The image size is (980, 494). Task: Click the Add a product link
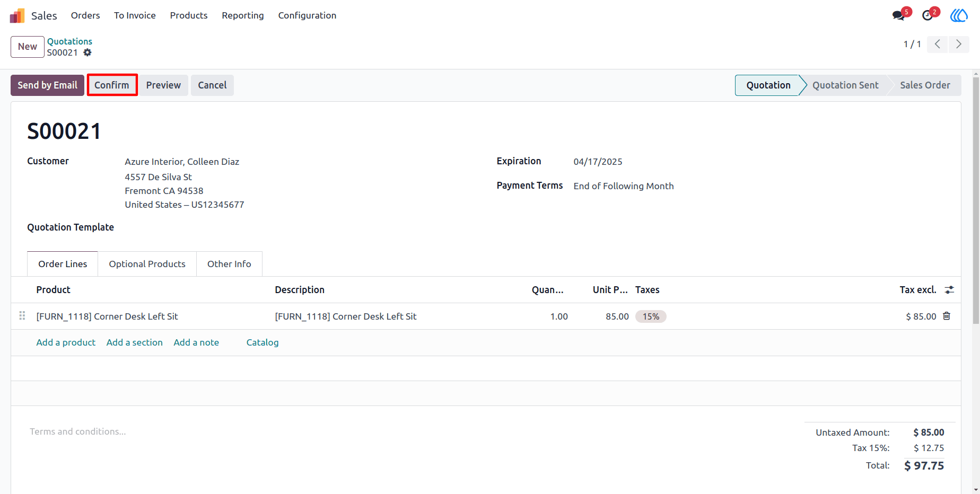click(66, 342)
